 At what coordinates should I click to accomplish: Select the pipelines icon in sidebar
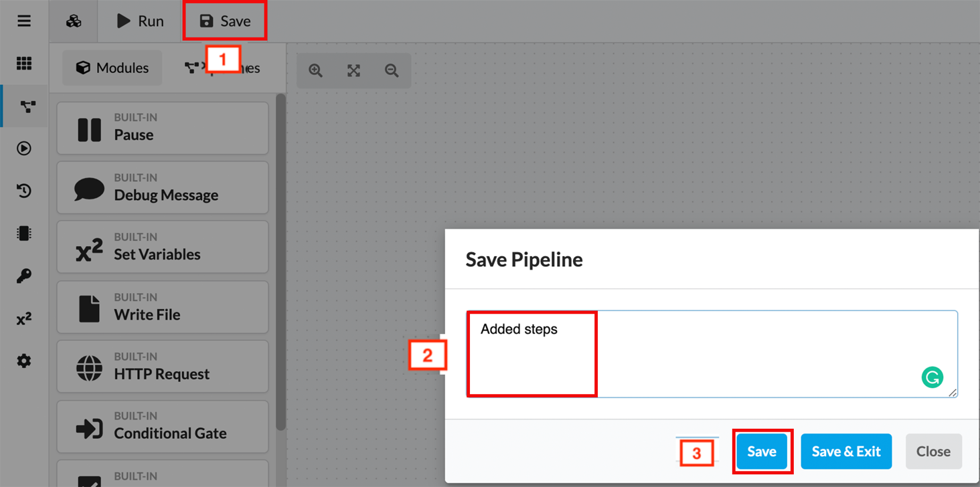tap(27, 106)
